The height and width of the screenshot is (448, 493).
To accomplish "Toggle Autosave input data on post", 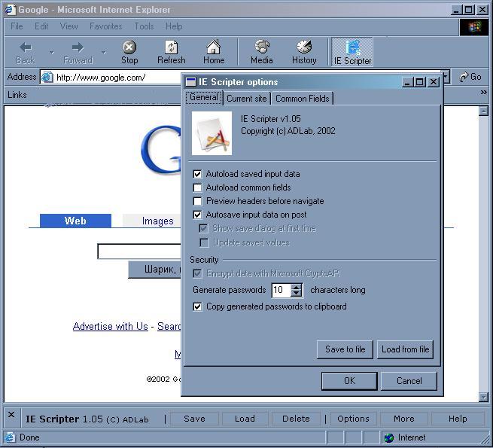I will coord(197,215).
